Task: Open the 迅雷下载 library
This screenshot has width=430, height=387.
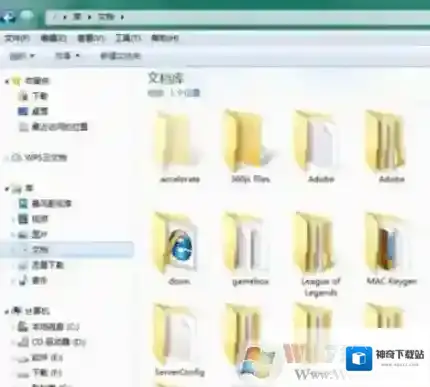Action: (x=47, y=265)
